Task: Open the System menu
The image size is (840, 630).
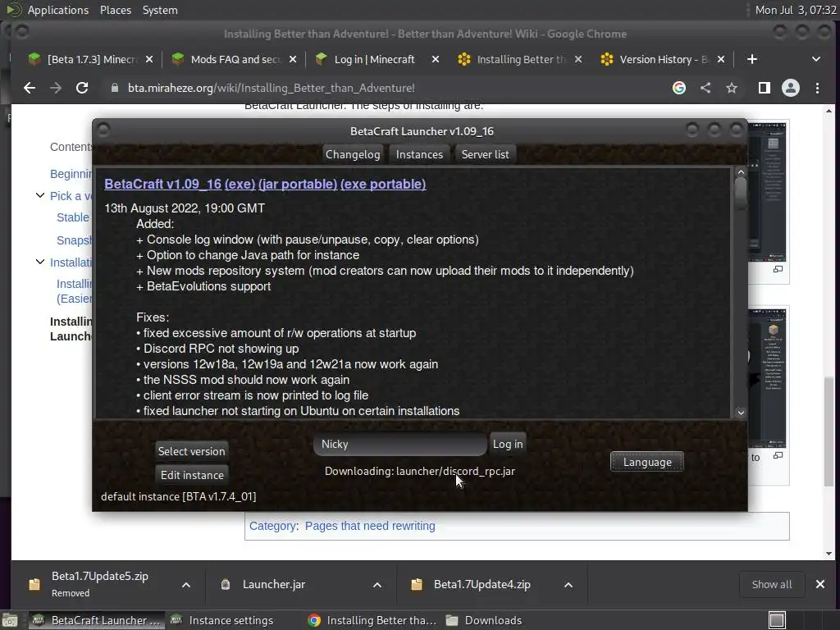Action: click(x=160, y=10)
